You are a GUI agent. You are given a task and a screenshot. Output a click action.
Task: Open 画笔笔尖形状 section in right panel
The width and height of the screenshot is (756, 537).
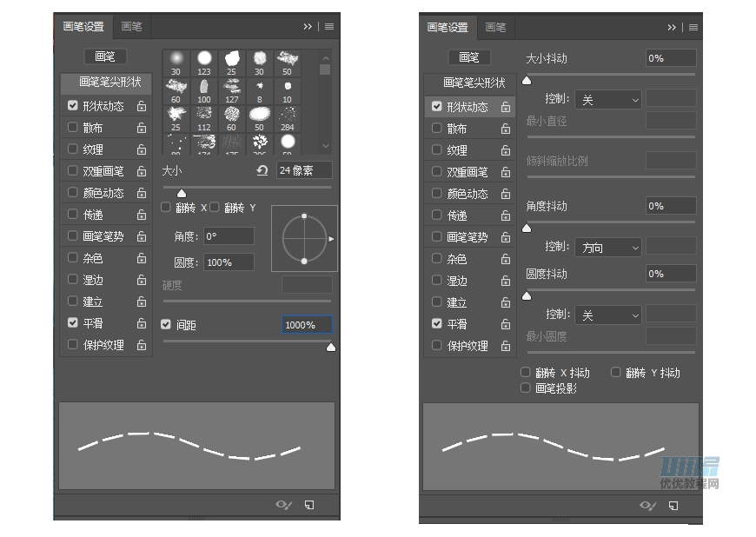(470, 83)
